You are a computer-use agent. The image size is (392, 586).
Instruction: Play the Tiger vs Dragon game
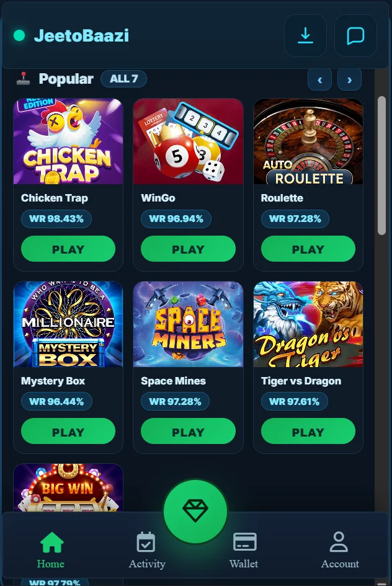tap(308, 432)
